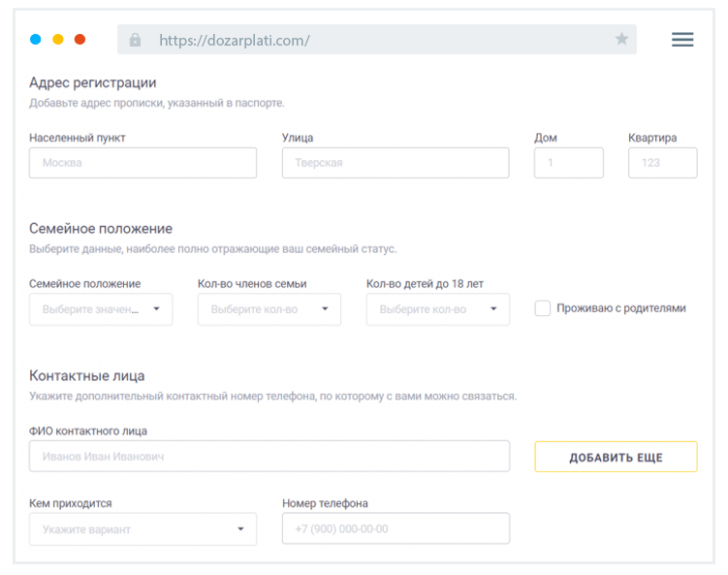Open the "Кол-во детей до 18 лет" dropdown
Viewport: 728px width, 575px height.
[x=437, y=309]
